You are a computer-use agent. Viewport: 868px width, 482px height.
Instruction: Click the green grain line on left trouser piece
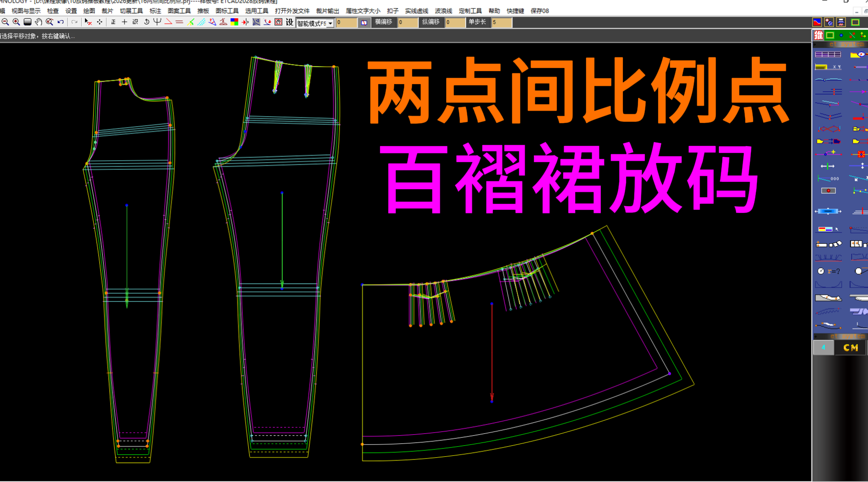127,256
